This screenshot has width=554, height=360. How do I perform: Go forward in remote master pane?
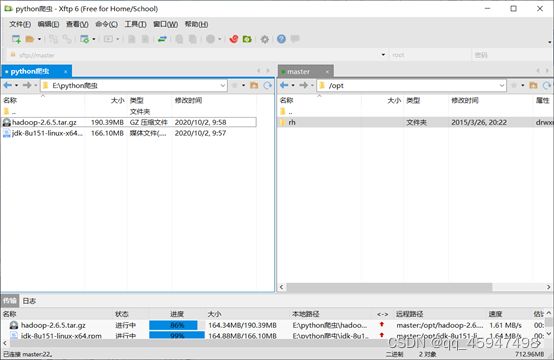click(303, 85)
